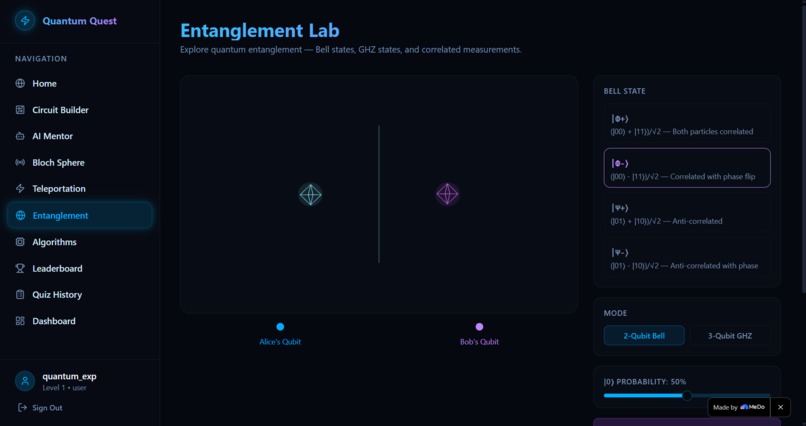Navigate to Bloch Sphere

click(x=80, y=162)
